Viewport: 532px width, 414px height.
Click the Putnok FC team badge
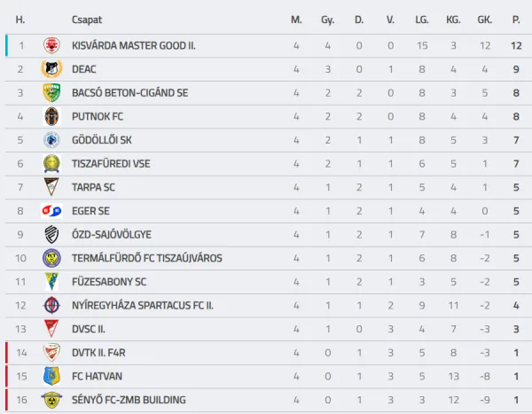(51, 116)
